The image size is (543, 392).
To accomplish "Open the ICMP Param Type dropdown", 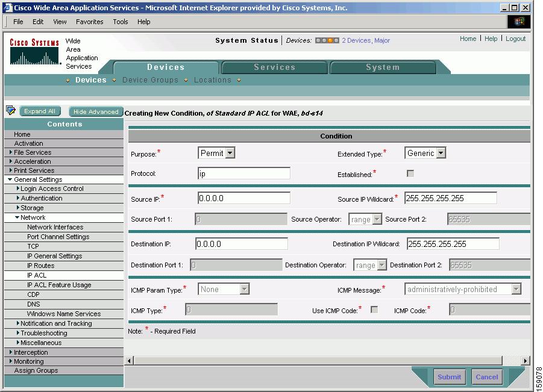I will (224, 289).
